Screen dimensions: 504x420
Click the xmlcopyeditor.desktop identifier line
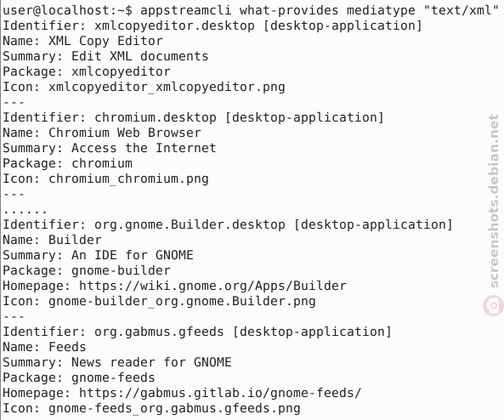pos(212,26)
